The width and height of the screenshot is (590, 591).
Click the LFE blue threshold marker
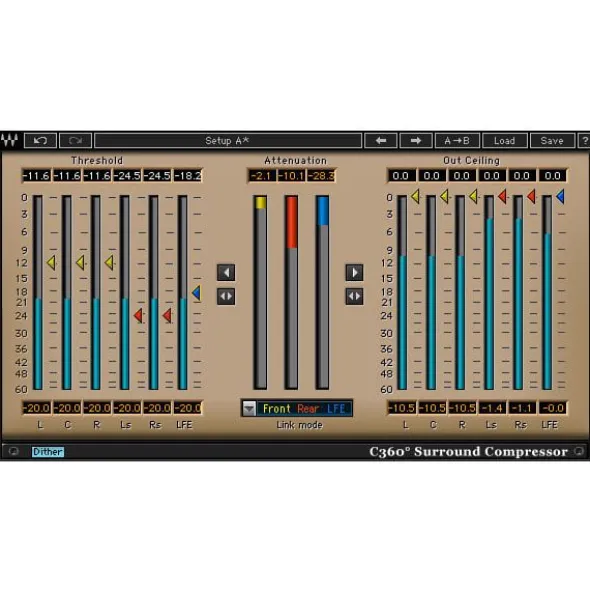coord(196,292)
